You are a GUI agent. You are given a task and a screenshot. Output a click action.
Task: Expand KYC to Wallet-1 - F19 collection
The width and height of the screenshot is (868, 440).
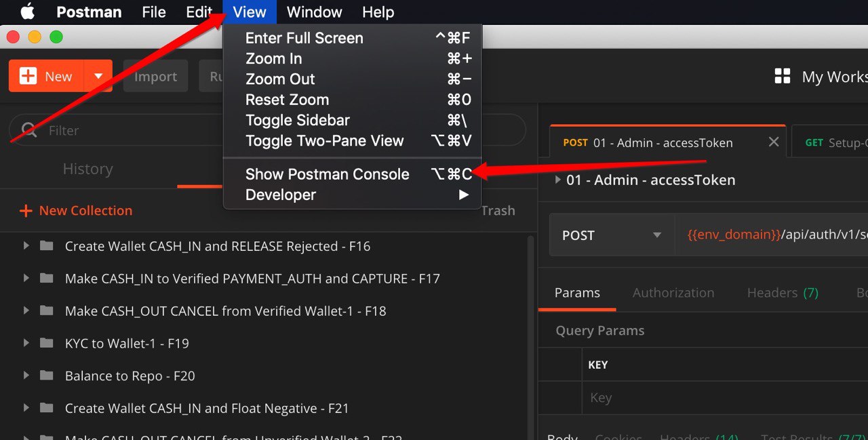[26, 343]
